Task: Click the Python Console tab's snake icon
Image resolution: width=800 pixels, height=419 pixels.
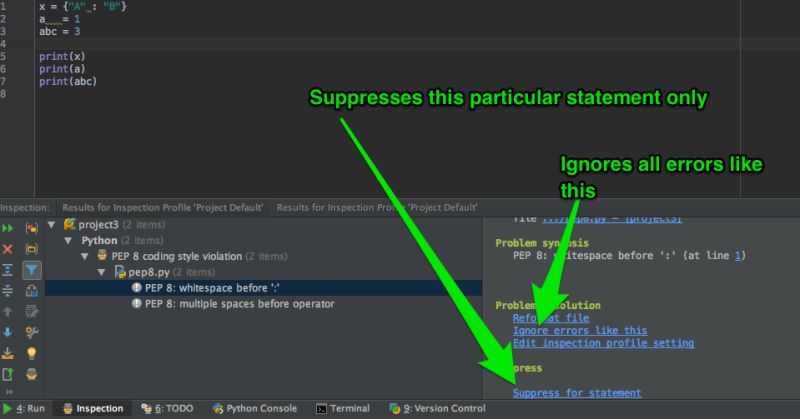Action: pos(218,409)
